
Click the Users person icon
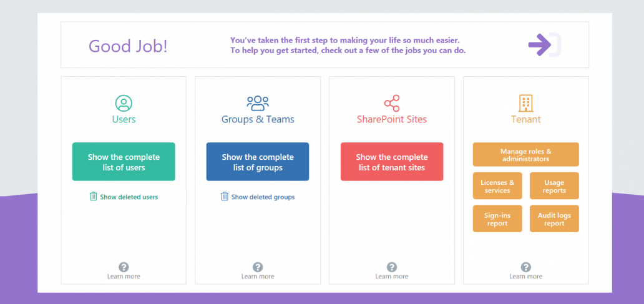124,103
